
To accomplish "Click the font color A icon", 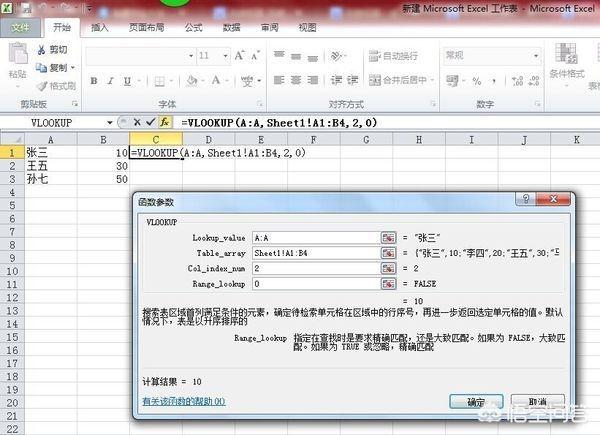I will [216, 81].
